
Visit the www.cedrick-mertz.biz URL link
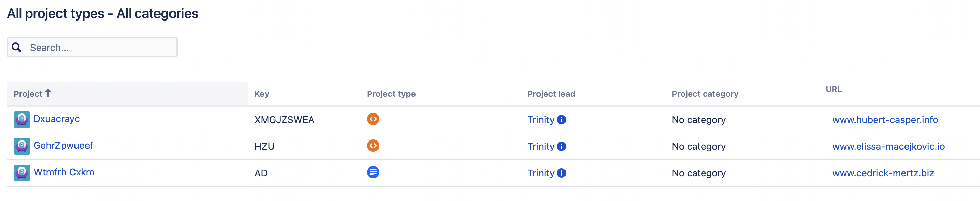(x=883, y=173)
